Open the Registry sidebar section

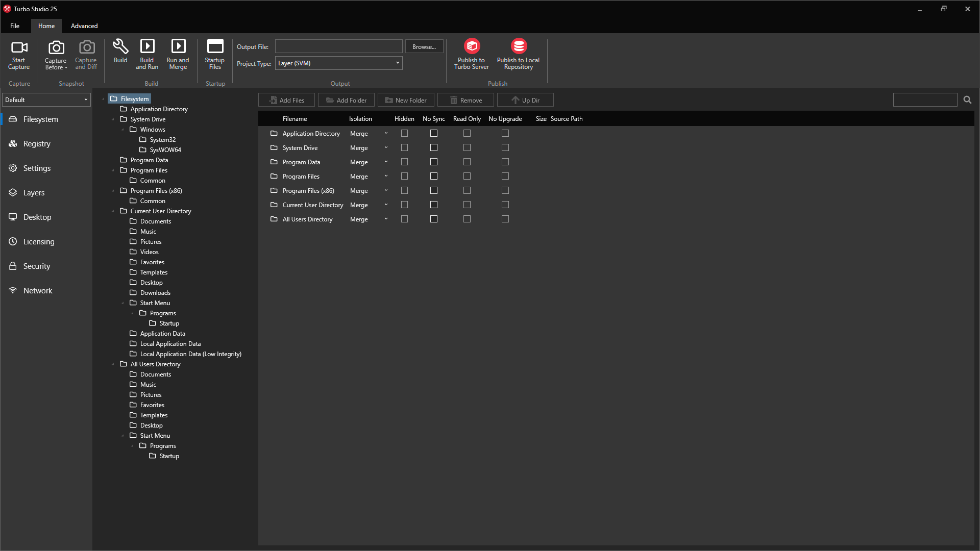point(46,144)
